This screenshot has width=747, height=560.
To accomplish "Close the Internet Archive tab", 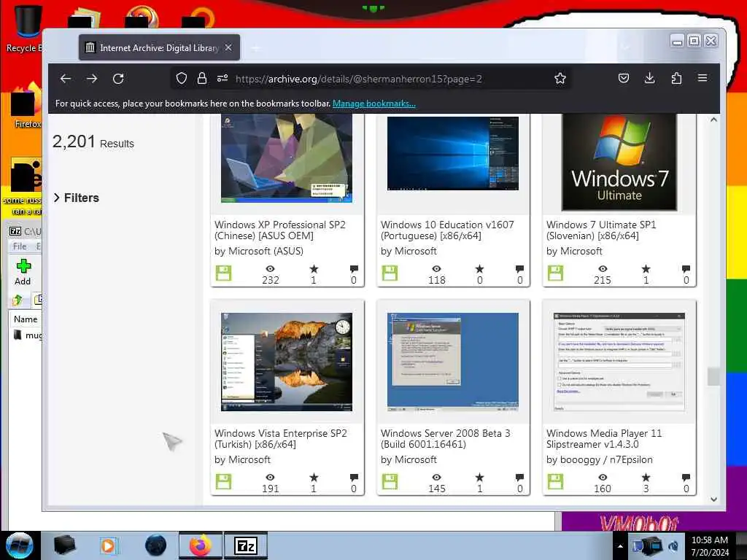I will click(228, 47).
